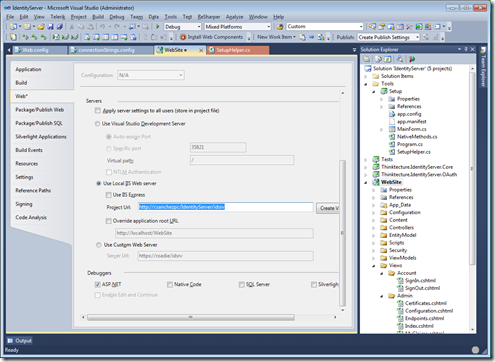Click the Install Web Components icon
This screenshot has width=495, height=362.
tap(183, 37)
